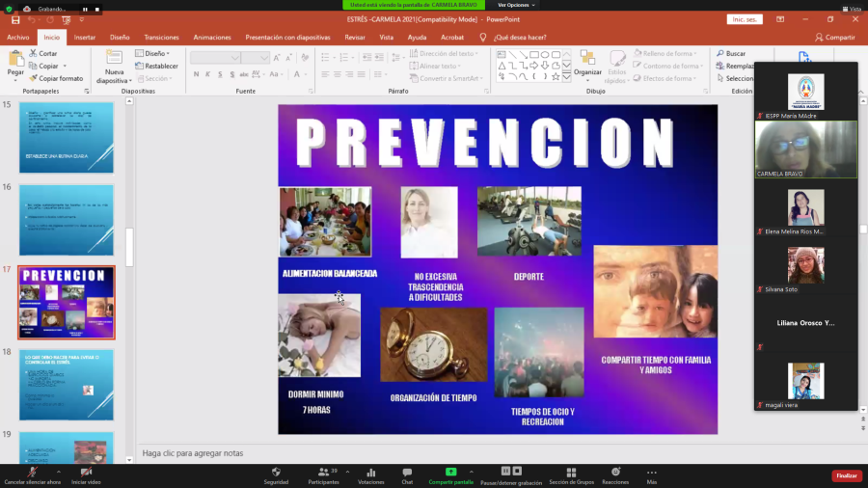Viewport: 868px width, 488px height.
Task: Open Zoom Seguridad shield icon
Action: pos(276,473)
